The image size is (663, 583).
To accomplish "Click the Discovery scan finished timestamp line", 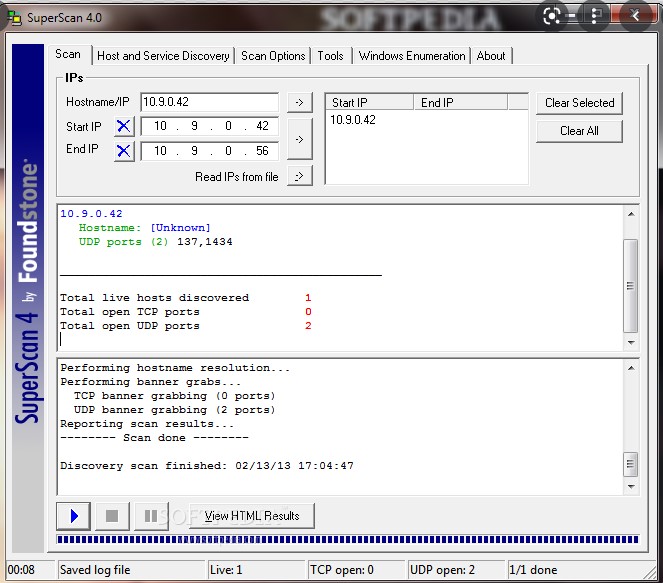I will coord(207,465).
